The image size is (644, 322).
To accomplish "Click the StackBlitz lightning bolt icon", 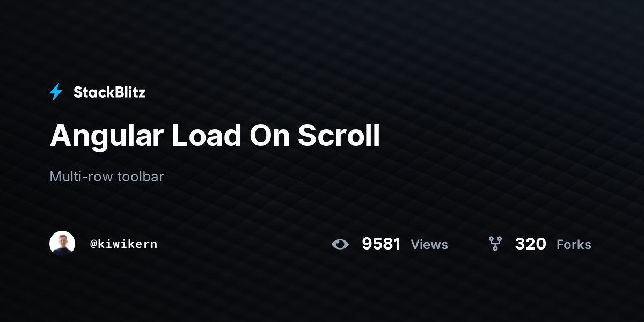I will (56, 92).
